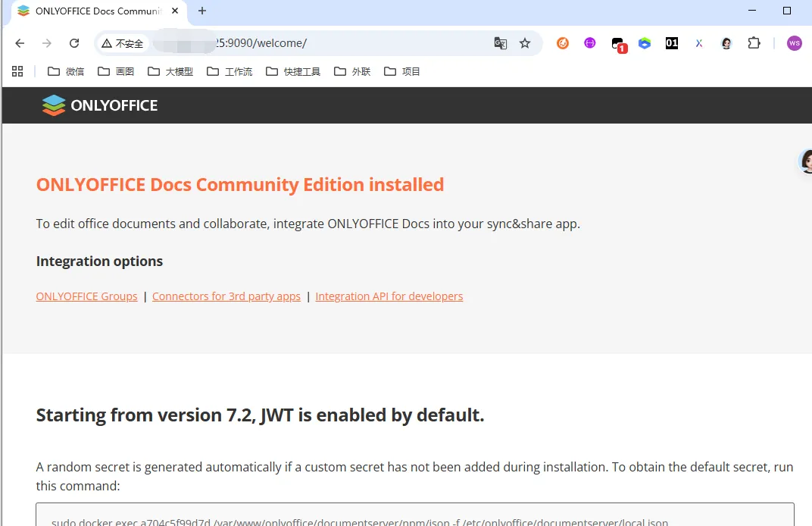Viewport: 812px width, 526px height.
Task: Open the translate page icon
Action: pos(500,43)
